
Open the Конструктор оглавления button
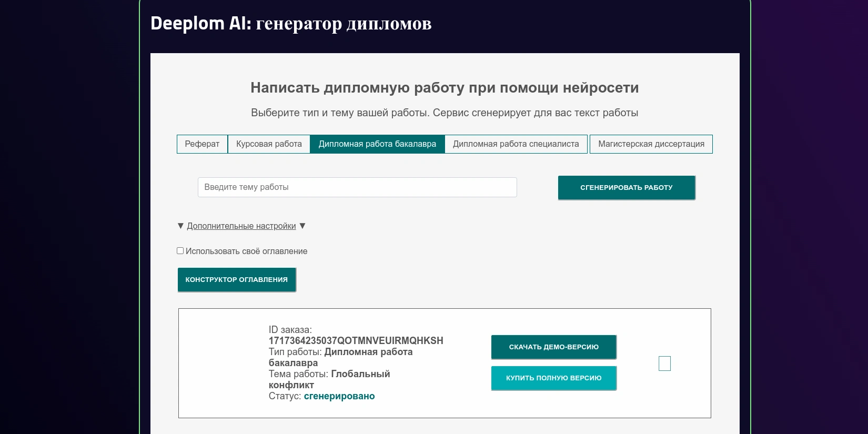point(237,279)
